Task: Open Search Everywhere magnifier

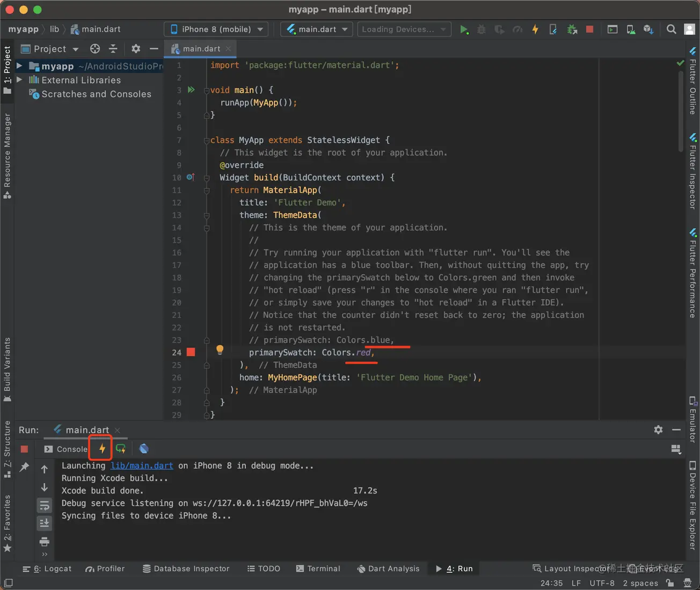Action: click(x=671, y=30)
